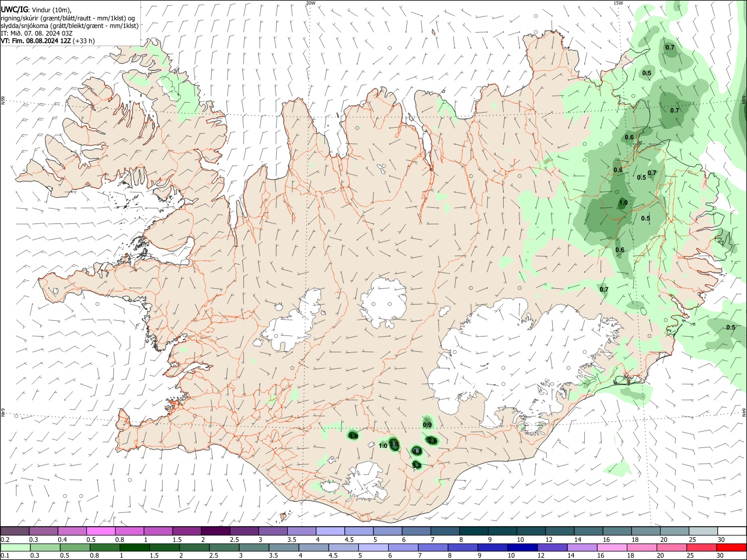747x560 pixels.
Task: Click the purple rain-scale swatch labeled 12
Action: click(553, 547)
